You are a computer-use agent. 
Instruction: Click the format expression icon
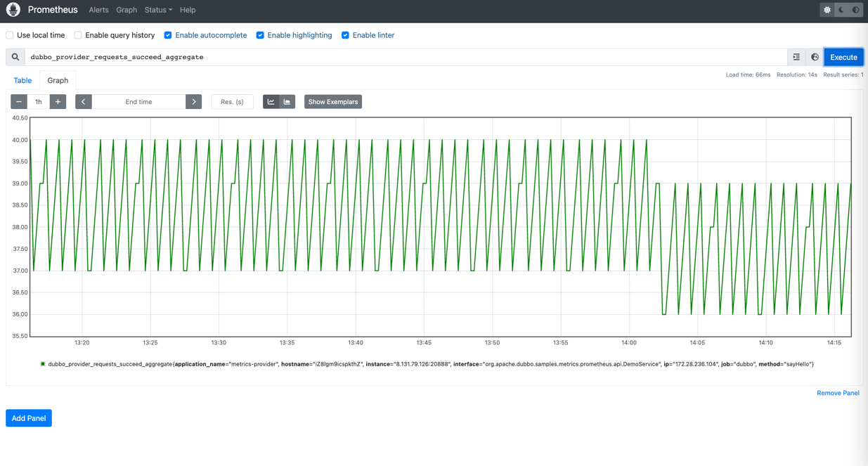tap(796, 57)
